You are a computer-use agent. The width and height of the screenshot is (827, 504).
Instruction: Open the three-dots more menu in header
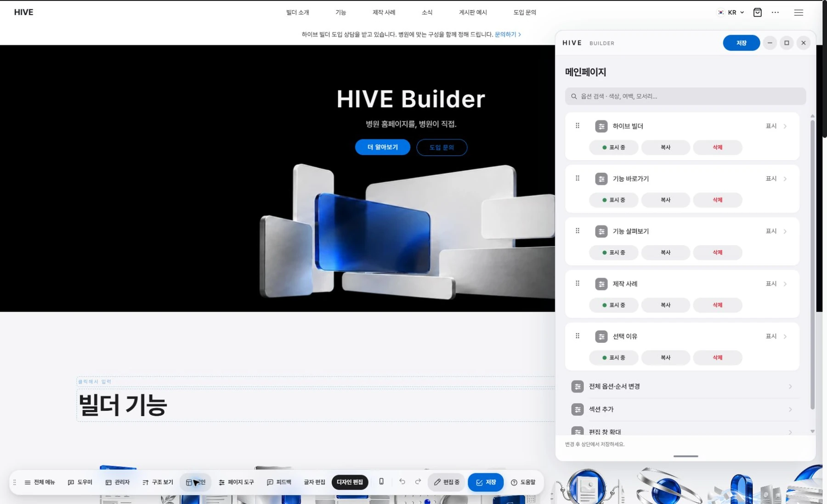(775, 12)
